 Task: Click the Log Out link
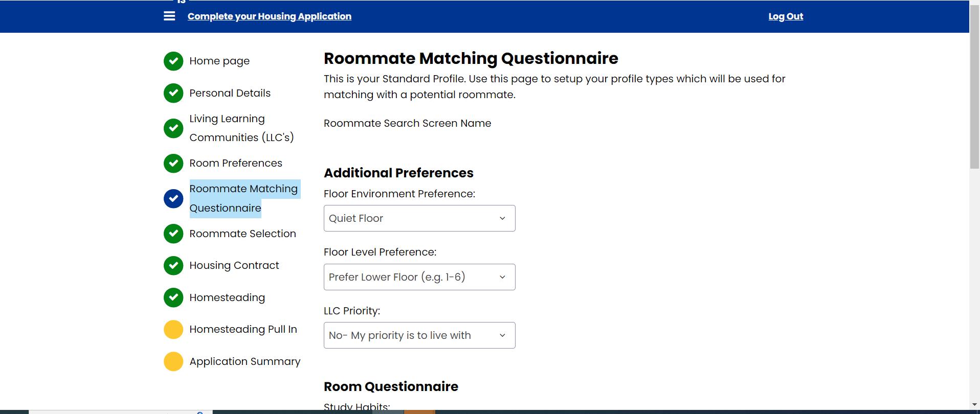pos(786,16)
